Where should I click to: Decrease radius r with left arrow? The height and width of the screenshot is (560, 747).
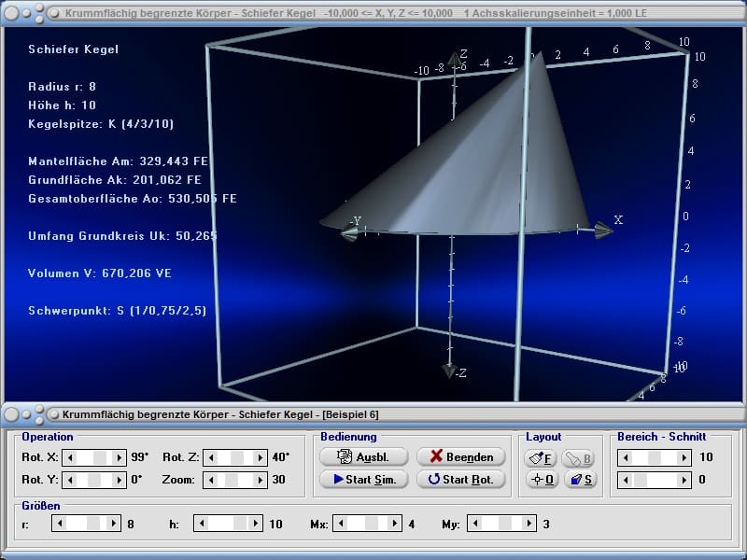coord(60,524)
